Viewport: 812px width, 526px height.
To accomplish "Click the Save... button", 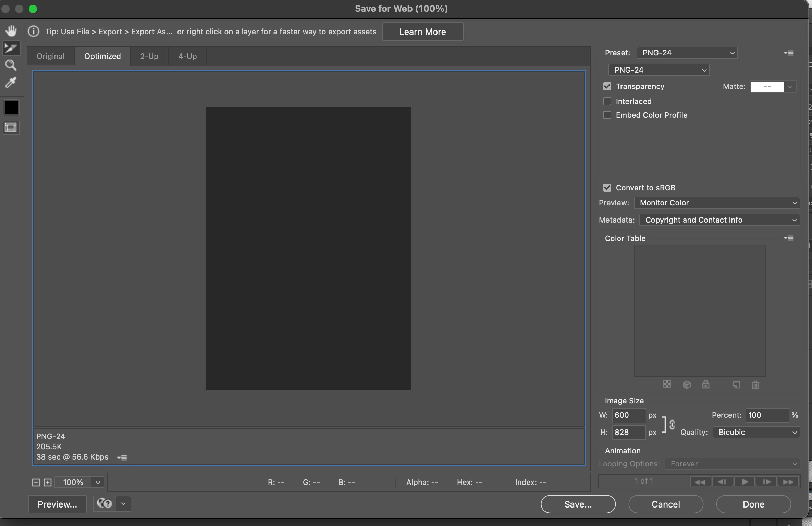I will [578, 504].
